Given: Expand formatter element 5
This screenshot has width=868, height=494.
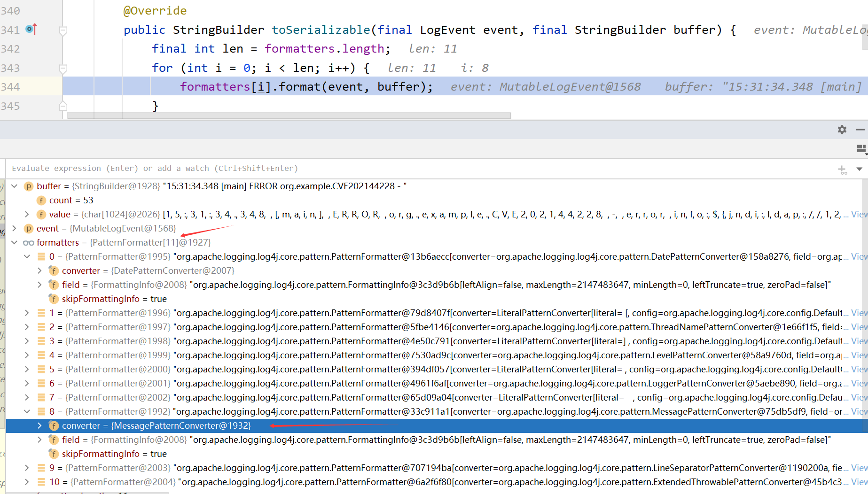Looking at the screenshot, I should (27, 369).
